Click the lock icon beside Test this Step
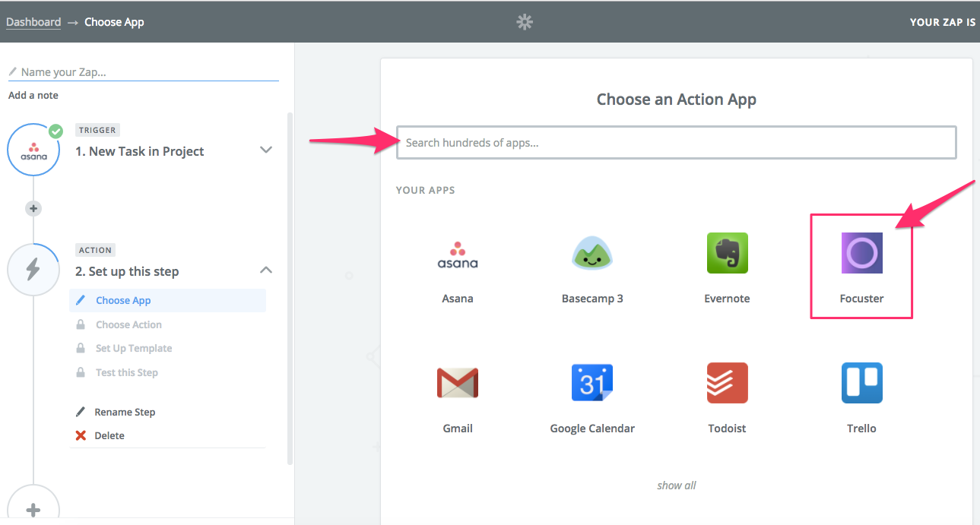Screen dimensions: 980x525 pyautogui.click(x=81, y=372)
